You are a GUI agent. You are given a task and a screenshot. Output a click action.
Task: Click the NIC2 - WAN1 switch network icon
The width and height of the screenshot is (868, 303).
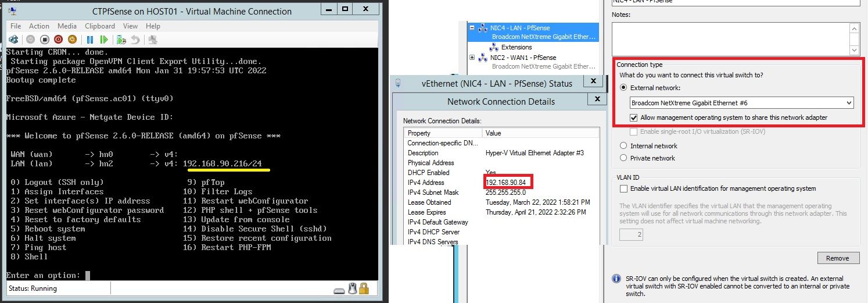(x=482, y=58)
